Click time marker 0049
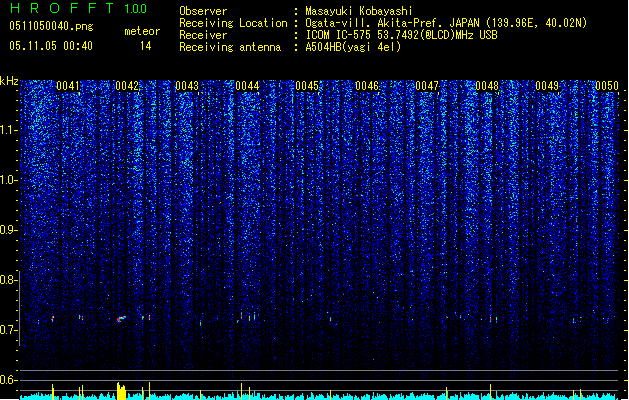 click(x=547, y=86)
